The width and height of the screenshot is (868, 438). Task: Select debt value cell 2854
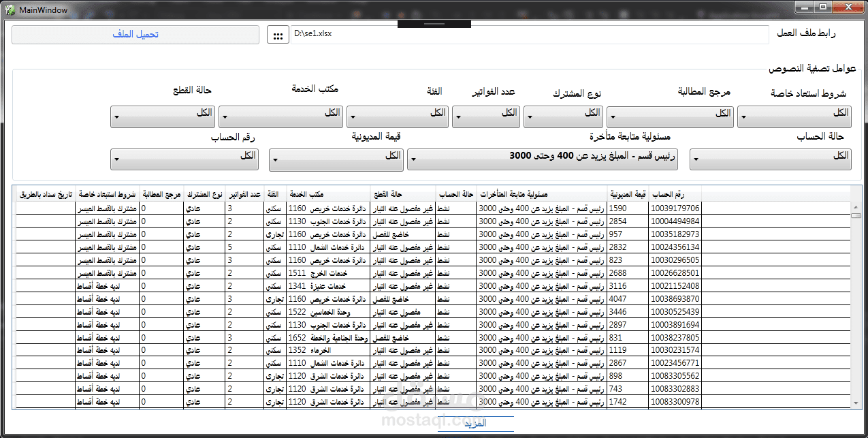(x=628, y=221)
